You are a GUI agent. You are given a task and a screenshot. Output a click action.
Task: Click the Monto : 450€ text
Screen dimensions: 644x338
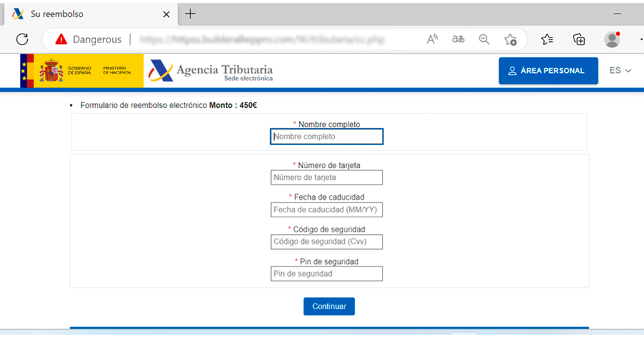click(233, 105)
